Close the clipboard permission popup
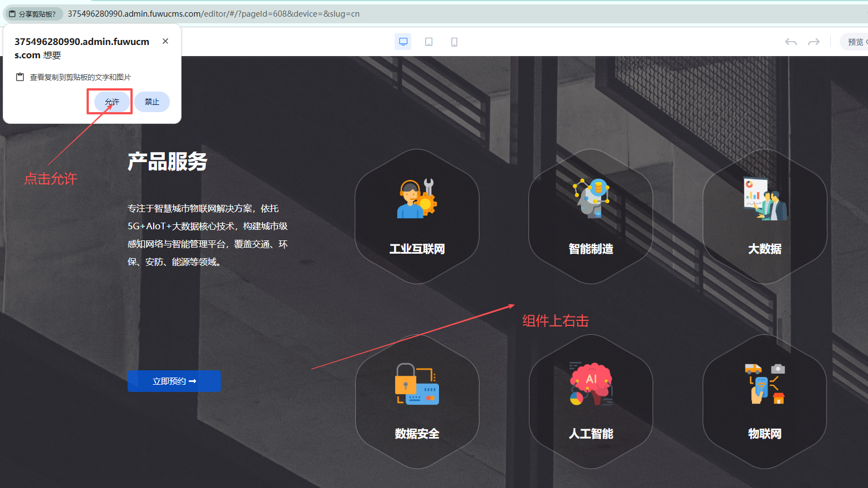The height and width of the screenshot is (488, 868). coord(165,41)
